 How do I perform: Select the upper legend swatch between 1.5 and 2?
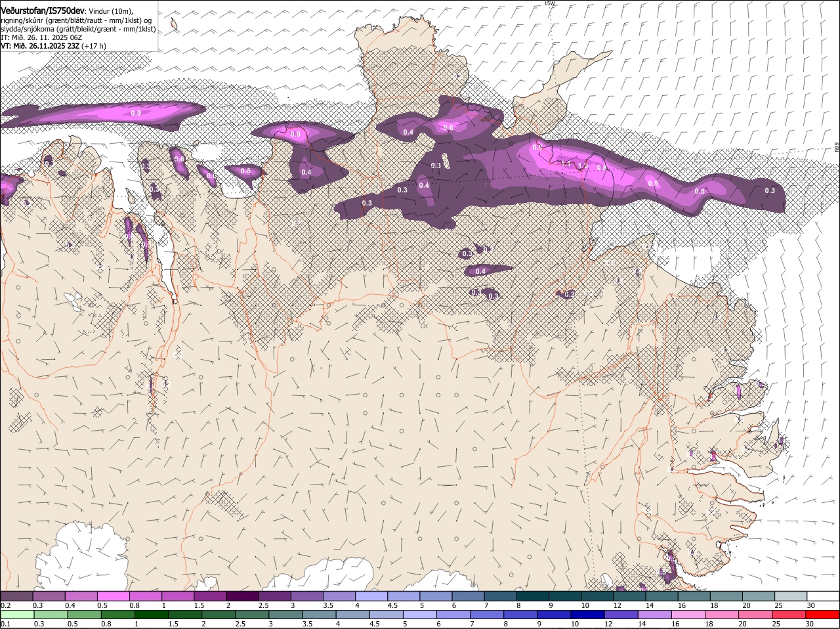[x=210, y=596]
